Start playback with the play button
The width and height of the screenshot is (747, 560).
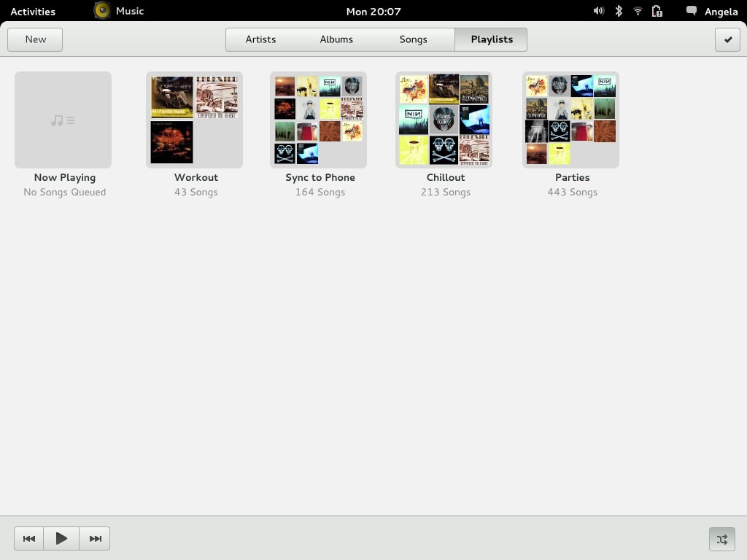pos(61,539)
